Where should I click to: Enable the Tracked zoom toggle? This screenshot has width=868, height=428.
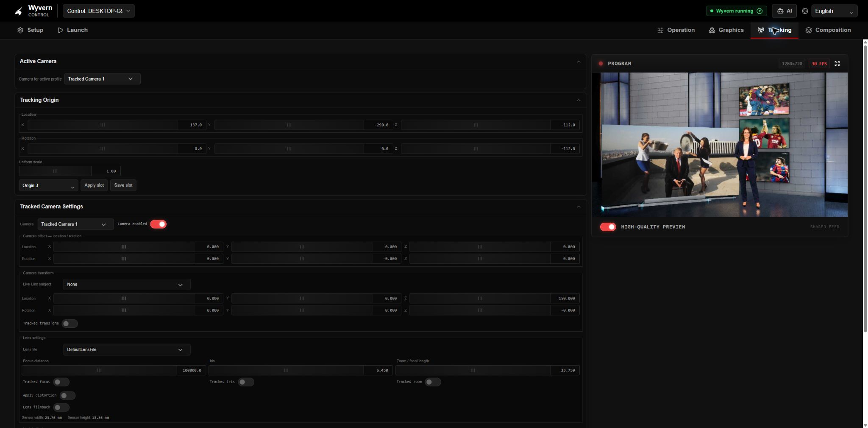point(433,382)
